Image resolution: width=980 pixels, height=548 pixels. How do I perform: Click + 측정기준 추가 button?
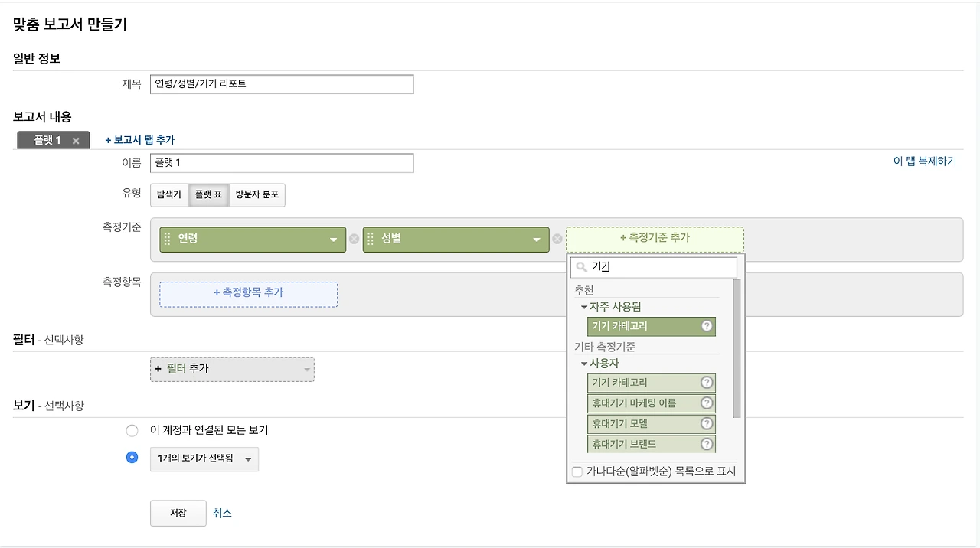[x=655, y=239]
